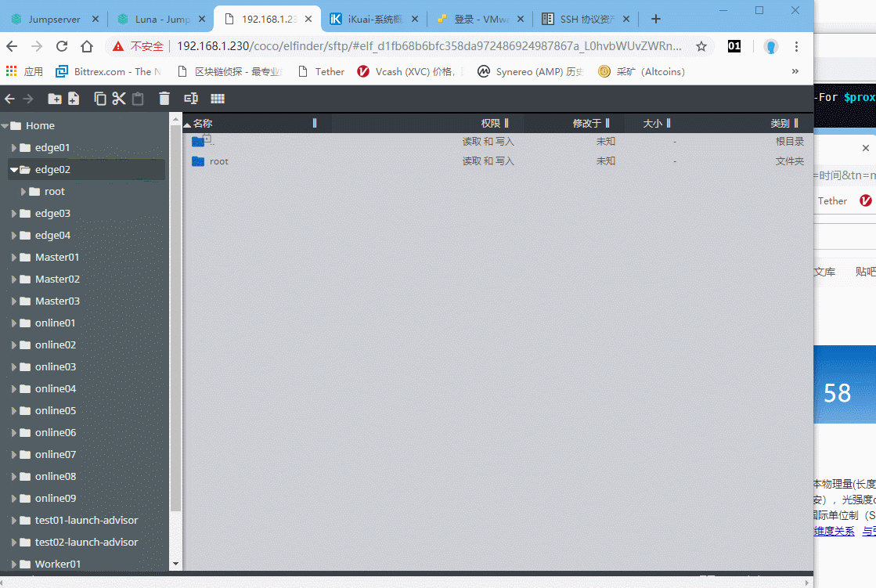Select the Cut (scissors) icon
This screenshot has width=876, height=588.
(119, 99)
